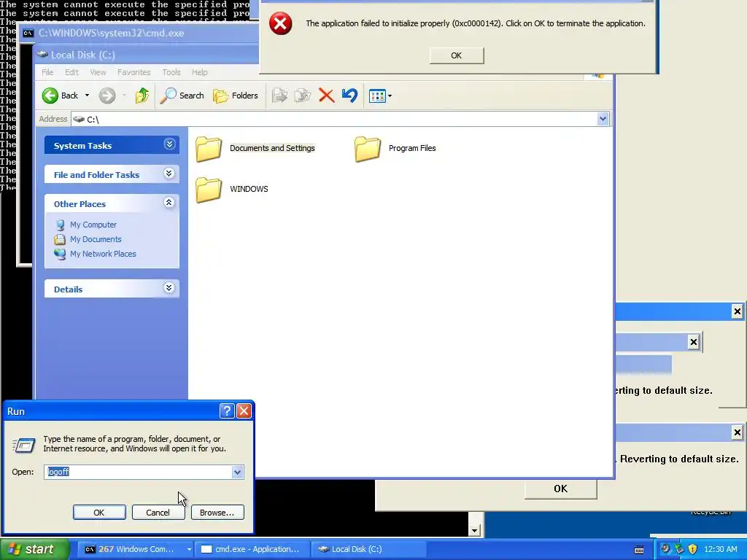Open the 267 Windows Command taskbar group
Viewport: 747px width, 560px height.
135,549
